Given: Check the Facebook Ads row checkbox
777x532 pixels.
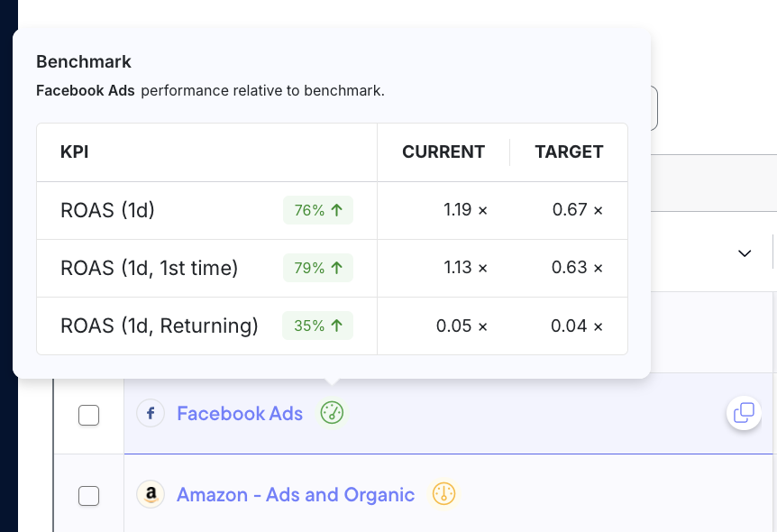Looking at the screenshot, I should [88, 415].
